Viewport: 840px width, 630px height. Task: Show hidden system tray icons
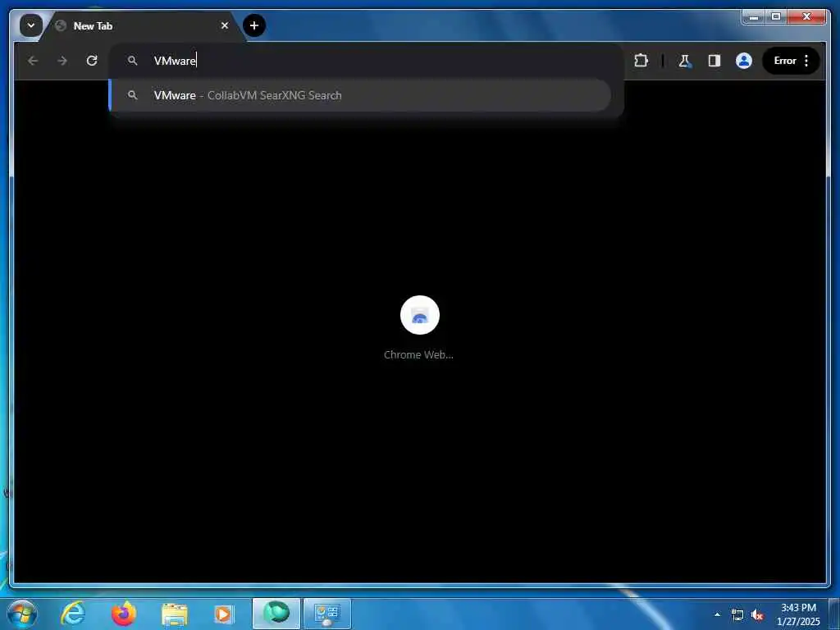pyautogui.click(x=717, y=614)
